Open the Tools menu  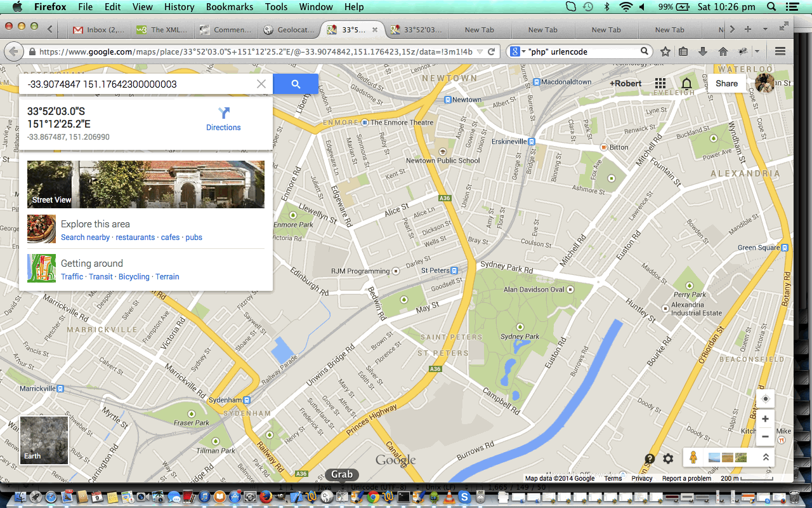click(276, 7)
